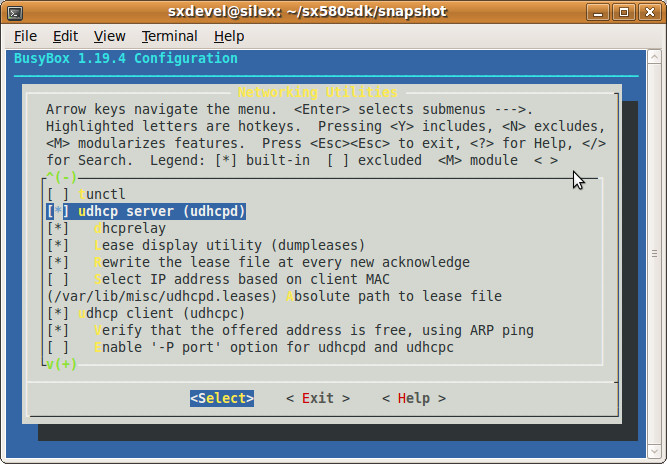The height and width of the screenshot is (464, 667).
Task: Click the scrollbar up arrow
Action: tap(654, 57)
